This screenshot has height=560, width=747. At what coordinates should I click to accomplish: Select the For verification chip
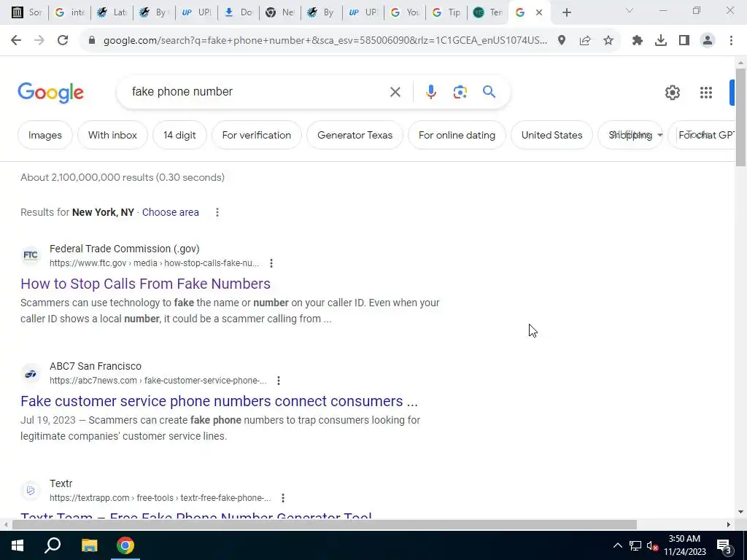[x=257, y=135]
